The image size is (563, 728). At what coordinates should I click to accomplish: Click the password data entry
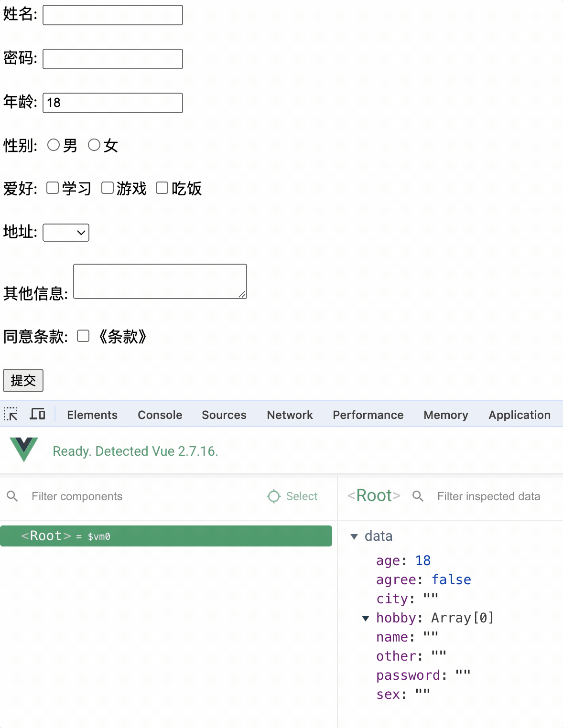pyautogui.click(x=423, y=675)
